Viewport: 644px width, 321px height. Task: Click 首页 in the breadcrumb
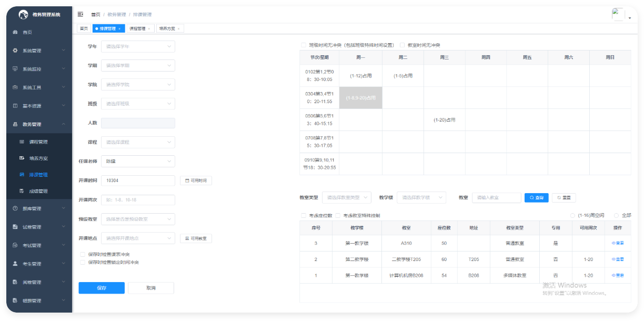95,15
